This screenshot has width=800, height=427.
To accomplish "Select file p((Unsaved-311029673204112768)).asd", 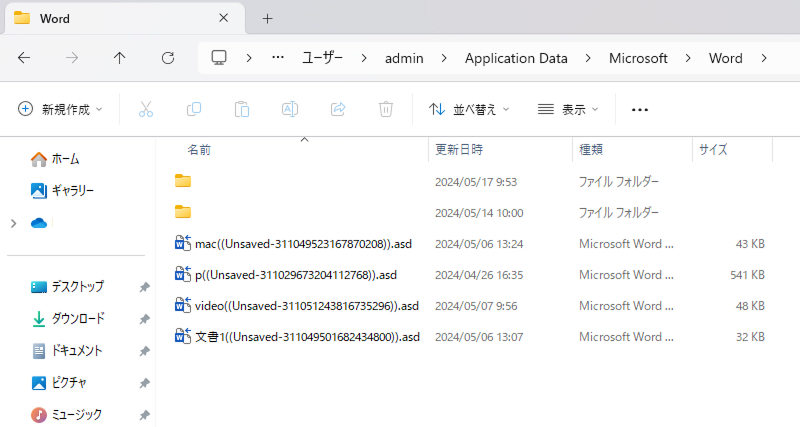I will point(295,275).
